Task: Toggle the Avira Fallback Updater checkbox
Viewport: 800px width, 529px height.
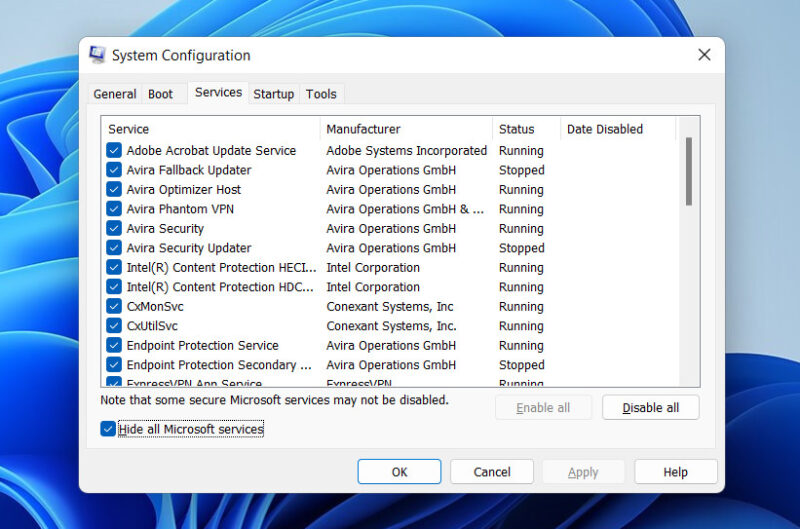Action: click(114, 170)
